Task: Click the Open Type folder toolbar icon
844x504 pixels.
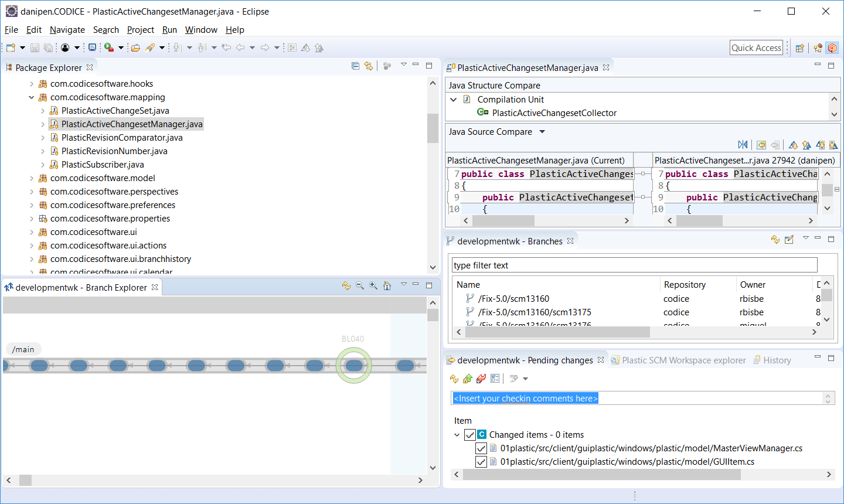Action: [135, 47]
